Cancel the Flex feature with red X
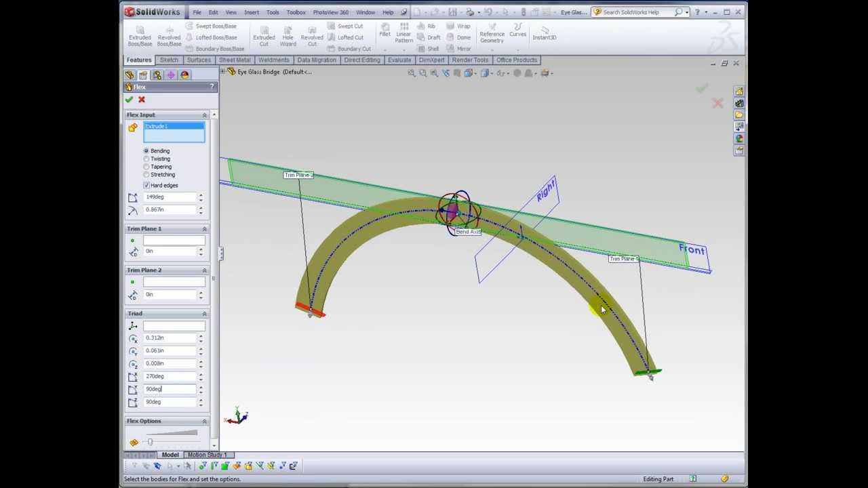Screen dimensions: 868x488 point(142,100)
